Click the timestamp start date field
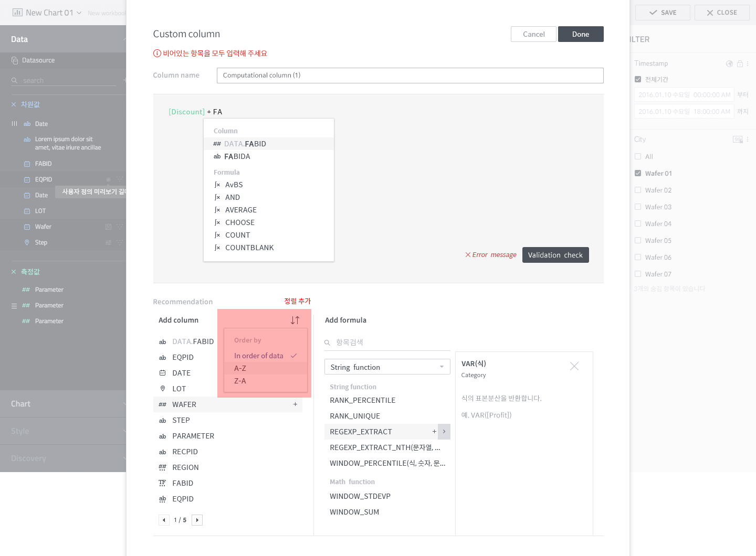756x556 pixels. point(684,95)
